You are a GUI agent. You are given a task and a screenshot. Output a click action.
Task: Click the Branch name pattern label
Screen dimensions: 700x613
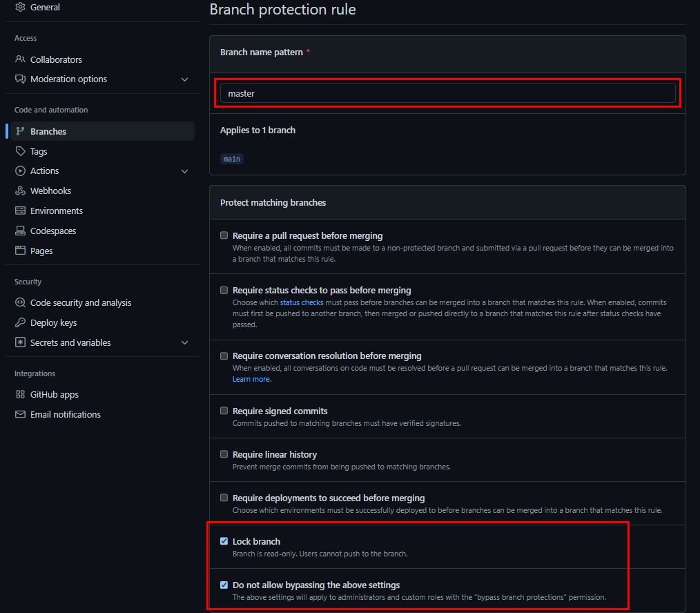pyautogui.click(x=262, y=52)
